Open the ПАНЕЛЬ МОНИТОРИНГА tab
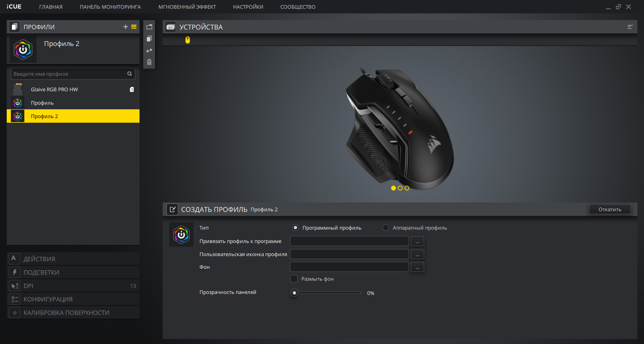 tap(110, 7)
